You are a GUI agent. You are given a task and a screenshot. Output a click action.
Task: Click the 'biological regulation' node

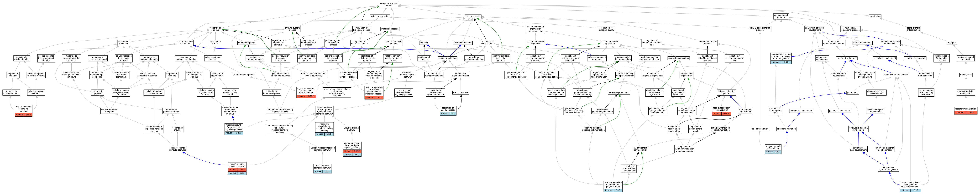[380, 16]
